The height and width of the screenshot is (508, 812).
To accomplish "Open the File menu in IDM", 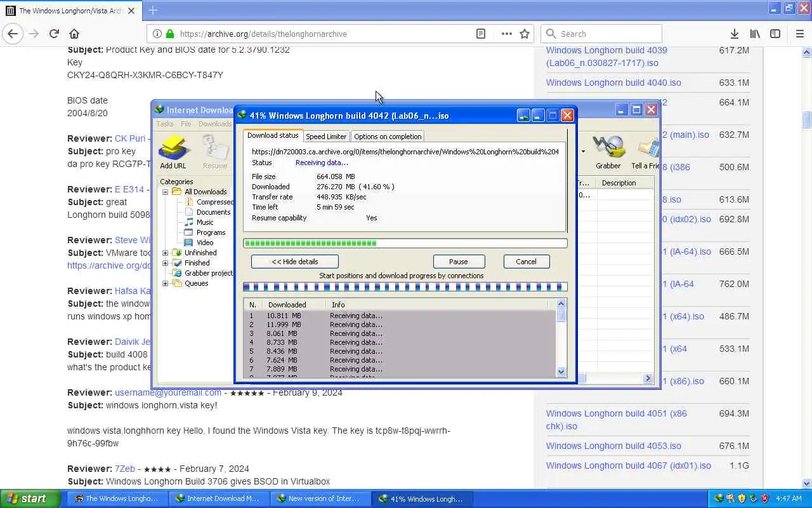I will (x=186, y=124).
